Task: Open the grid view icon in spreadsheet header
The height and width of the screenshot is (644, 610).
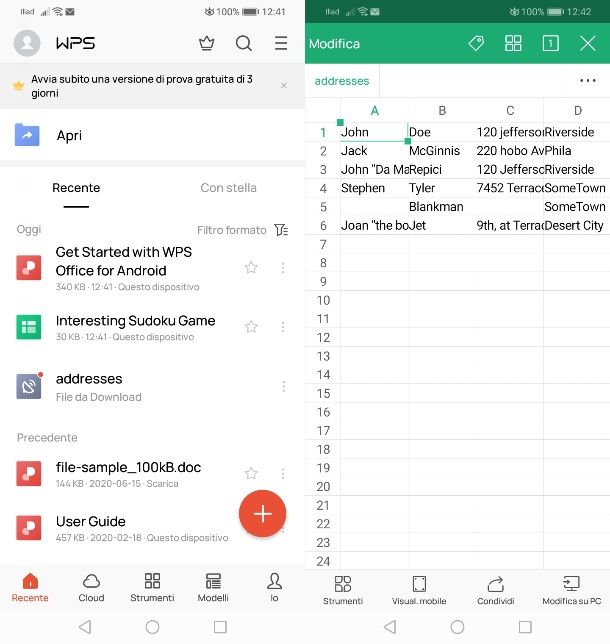Action: (x=513, y=43)
